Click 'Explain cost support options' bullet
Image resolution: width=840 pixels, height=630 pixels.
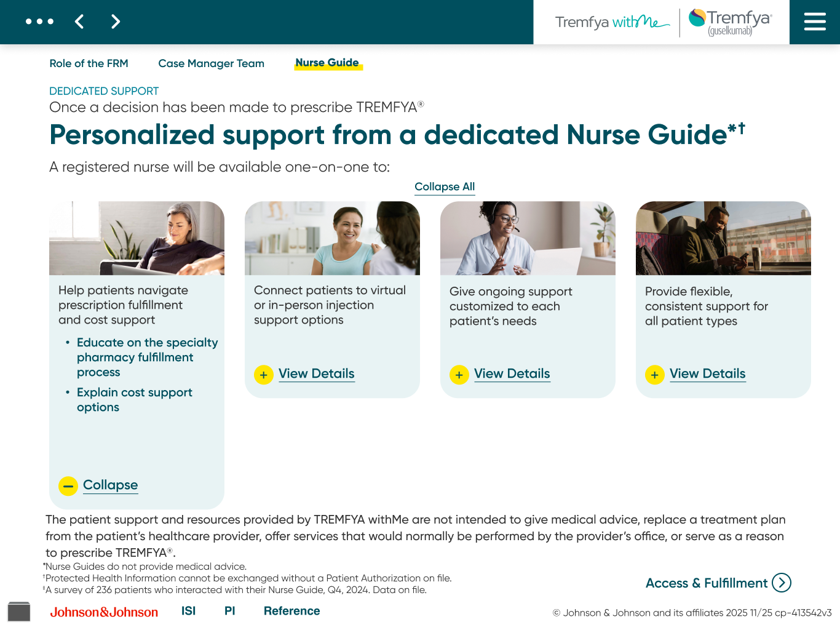pyautogui.click(x=135, y=400)
